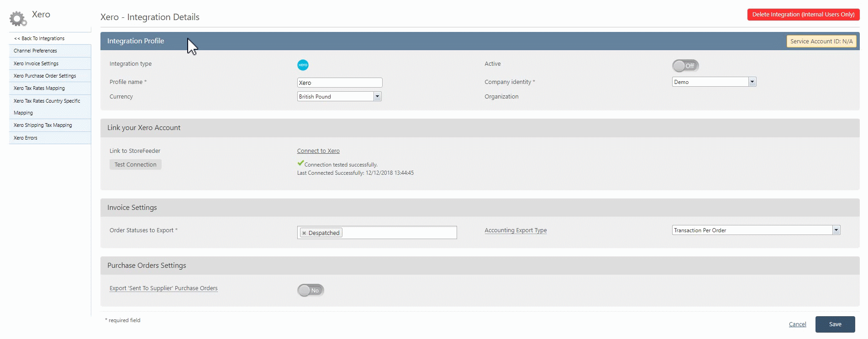Click the Profile name input field
Viewport: 868px width, 339px height.
click(x=340, y=83)
